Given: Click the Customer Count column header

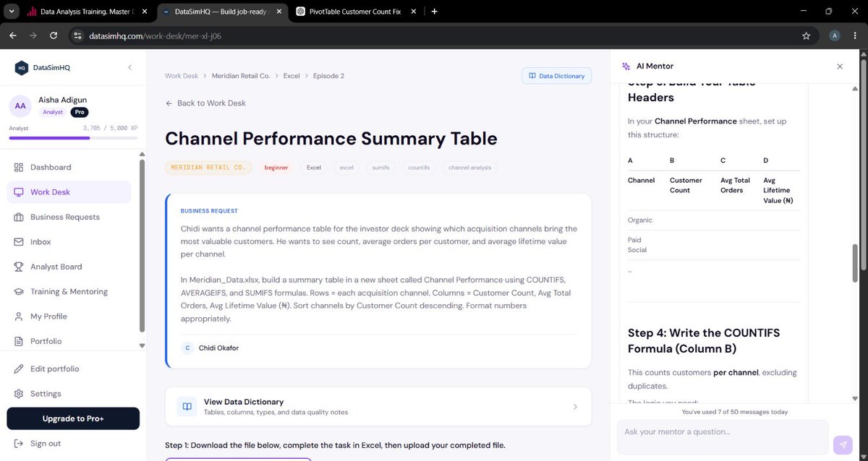Looking at the screenshot, I should pos(686,185).
